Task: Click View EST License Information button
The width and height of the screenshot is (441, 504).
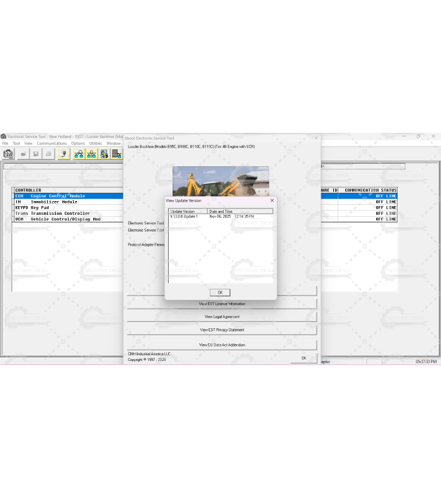Action: (222, 304)
